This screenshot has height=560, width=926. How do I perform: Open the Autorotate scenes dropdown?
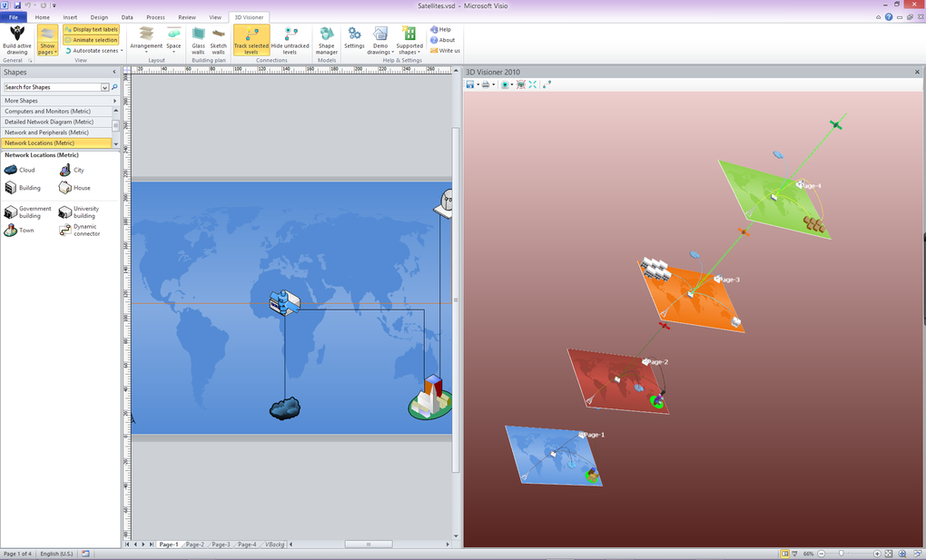click(x=94, y=51)
